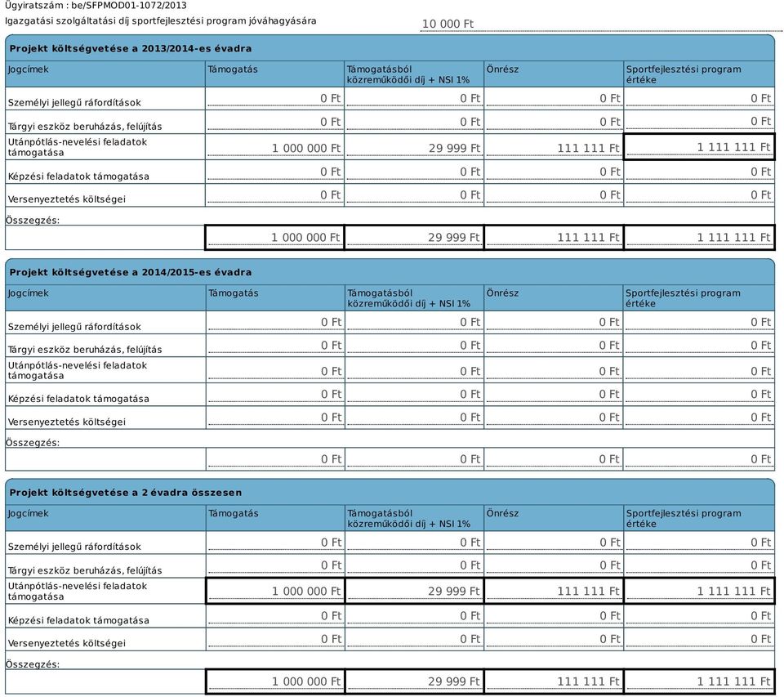Click 'Képzési feladatok támogatása' label in 2014/2015 table
Viewport: 784px width, 697px height.
[78, 399]
